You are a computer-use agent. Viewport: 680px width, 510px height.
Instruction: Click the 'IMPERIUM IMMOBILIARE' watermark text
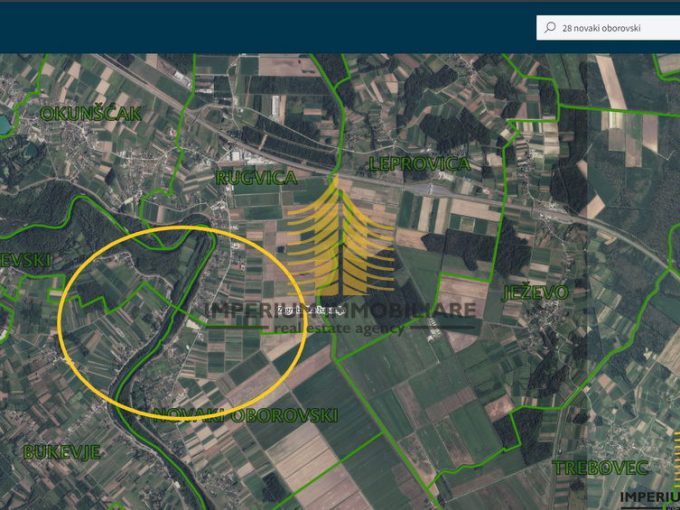click(340, 310)
